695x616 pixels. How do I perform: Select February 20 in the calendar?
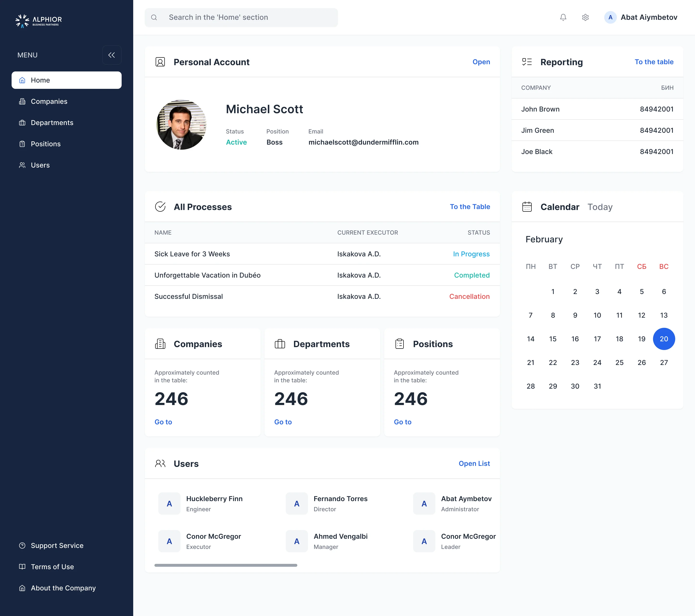click(664, 339)
